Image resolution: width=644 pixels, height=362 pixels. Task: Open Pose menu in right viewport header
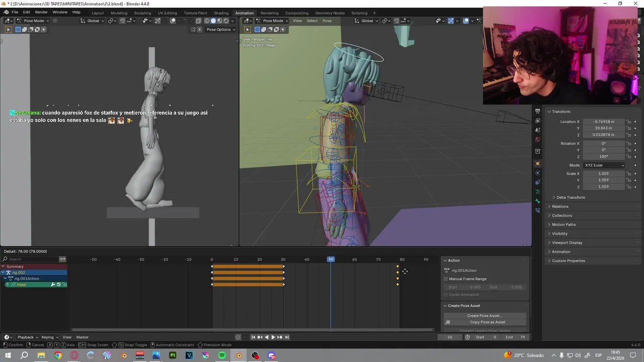tap(327, 21)
